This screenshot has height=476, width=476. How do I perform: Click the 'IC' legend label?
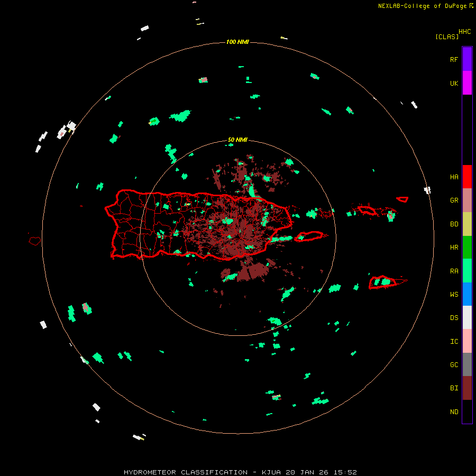[x=454, y=342]
